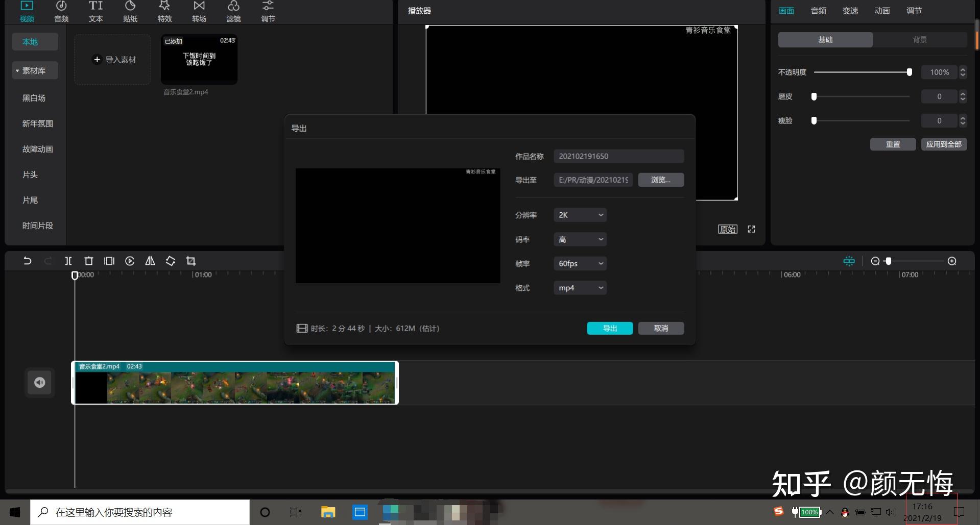Screen dimensions: 980x525
Task: Switch to the 画面 tab in right panel
Action: click(786, 11)
